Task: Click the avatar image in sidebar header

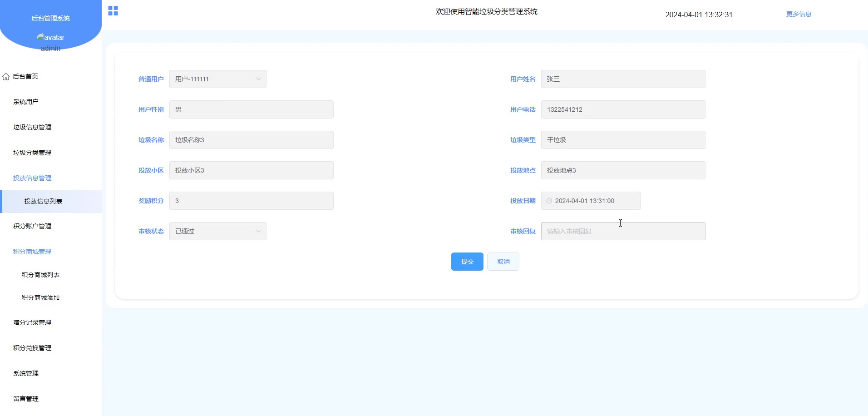Action: 50,37
